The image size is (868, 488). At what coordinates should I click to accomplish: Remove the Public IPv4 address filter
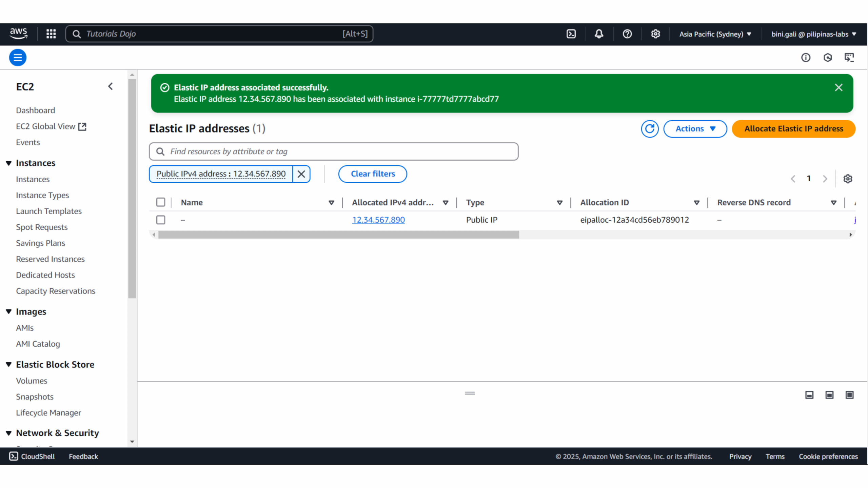pyautogui.click(x=301, y=174)
